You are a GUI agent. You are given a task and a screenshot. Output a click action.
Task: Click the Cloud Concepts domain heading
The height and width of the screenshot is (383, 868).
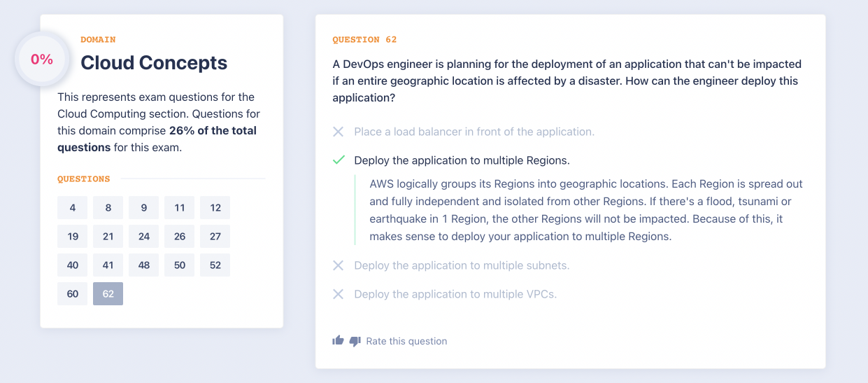(x=154, y=62)
